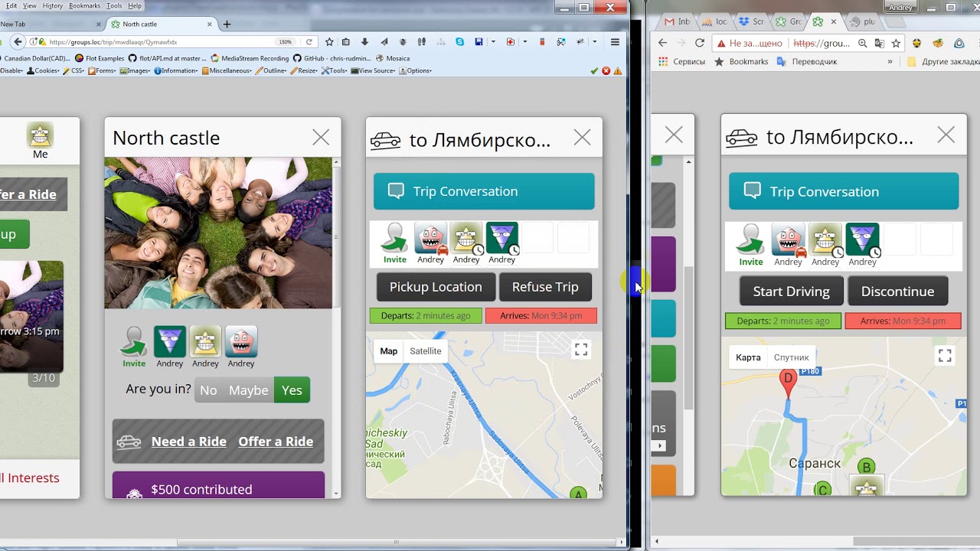This screenshot has height=551, width=980.
Task: Click Invite in left trip card
Action: tap(395, 243)
